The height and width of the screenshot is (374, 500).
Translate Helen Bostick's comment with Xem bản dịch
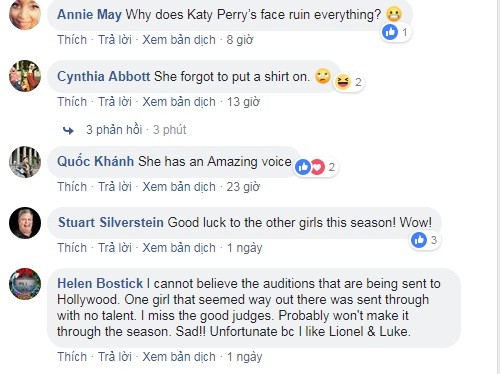coord(179,357)
